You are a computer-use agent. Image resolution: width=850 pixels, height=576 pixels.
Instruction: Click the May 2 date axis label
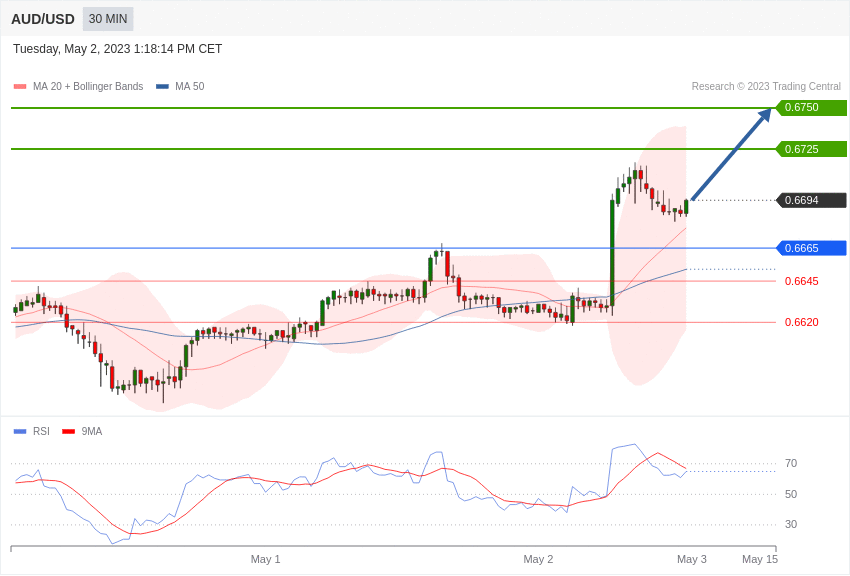[538, 559]
